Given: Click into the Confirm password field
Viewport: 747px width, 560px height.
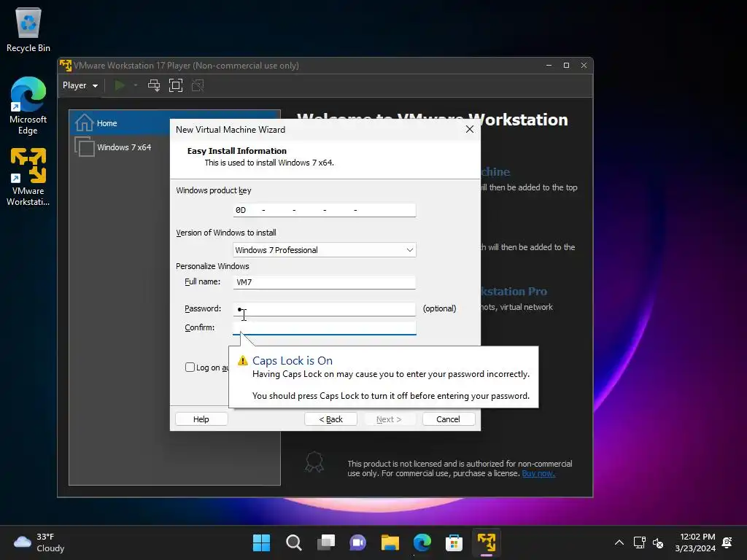Looking at the screenshot, I should (x=325, y=328).
